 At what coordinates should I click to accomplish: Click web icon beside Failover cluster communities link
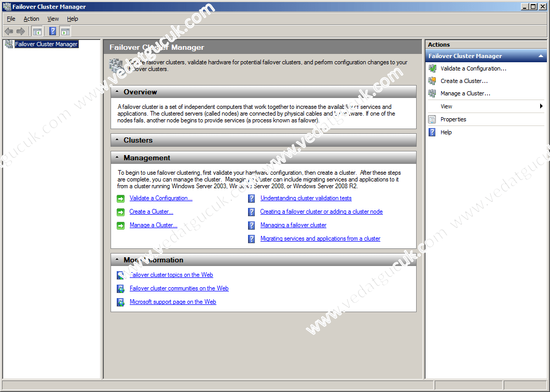pyautogui.click(x=121, y=289)
